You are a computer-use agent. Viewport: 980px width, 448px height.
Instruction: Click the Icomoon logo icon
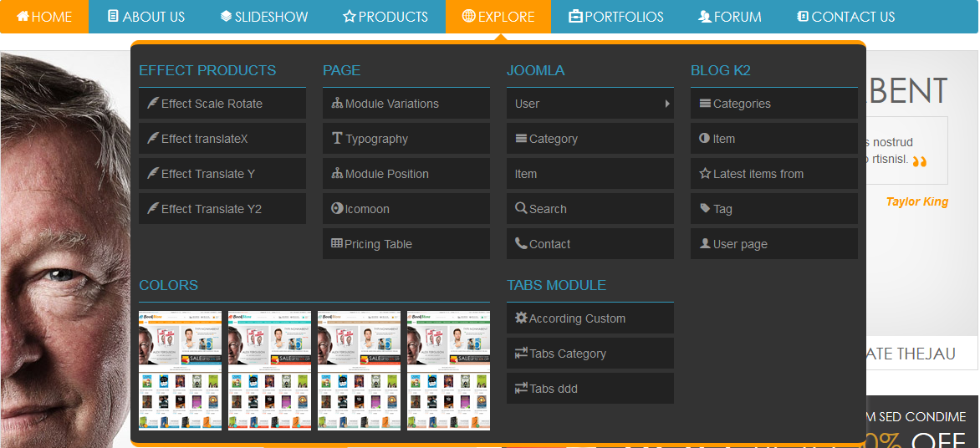pyautogui.click(x=337, y=208)
